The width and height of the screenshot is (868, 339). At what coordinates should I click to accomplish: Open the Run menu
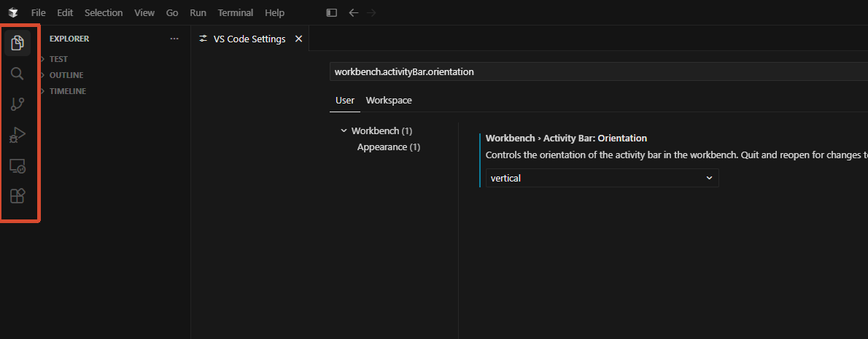[198, 12]
